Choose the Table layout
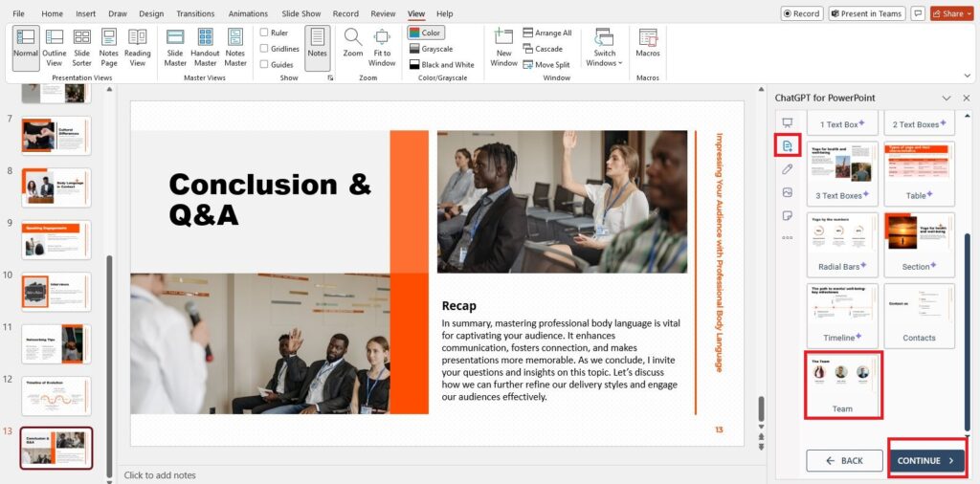980x484 pixels. [919, 174]
